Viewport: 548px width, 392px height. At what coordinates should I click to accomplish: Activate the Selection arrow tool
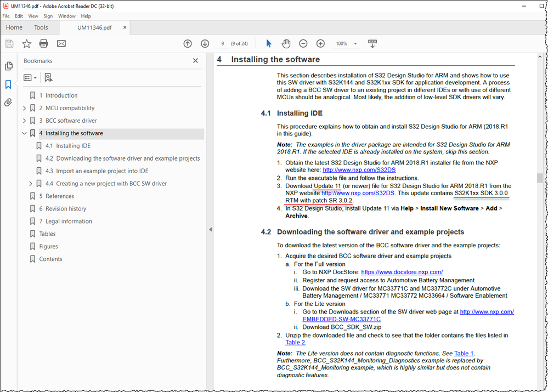(268, 43)
